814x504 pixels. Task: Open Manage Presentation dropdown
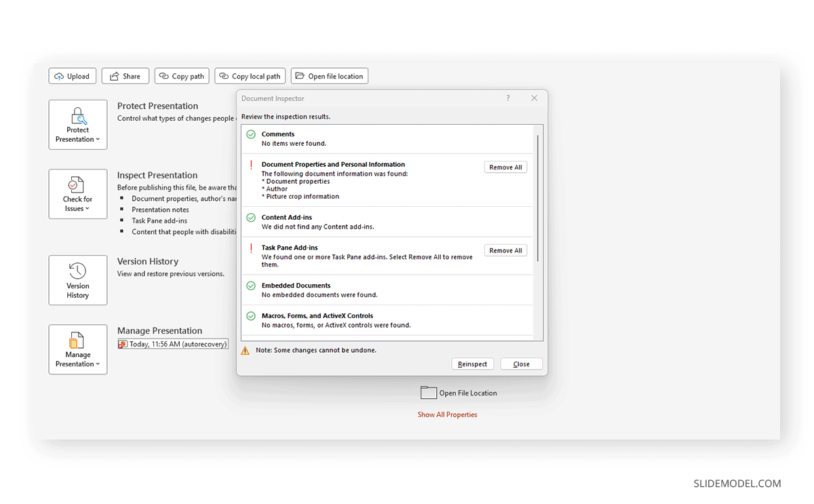point(78,349)
